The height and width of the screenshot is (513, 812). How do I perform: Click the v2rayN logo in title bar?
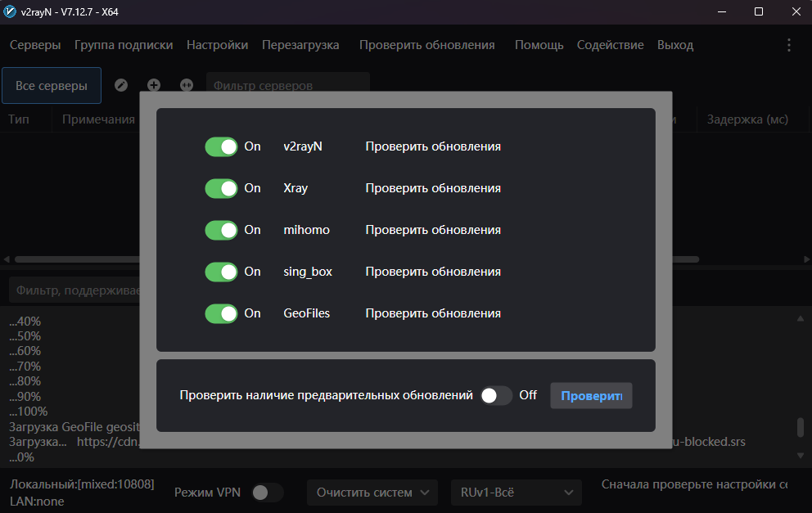[9, 11]
